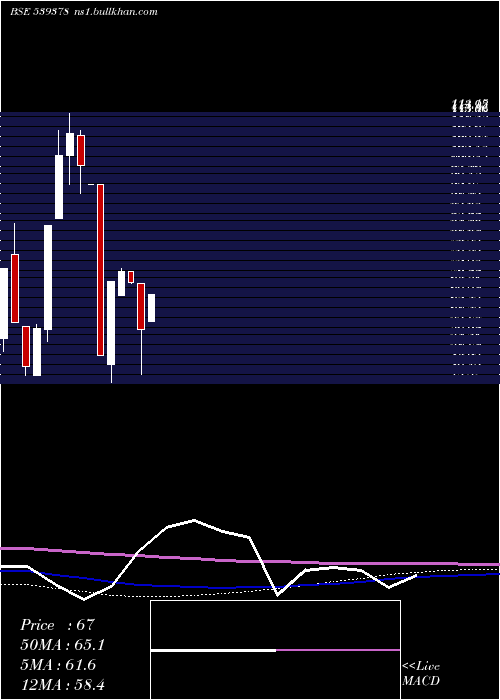Click the pink 50MA moving average line
Image resolution: width=500 pixels, height=700 pixels.
tap(250, 559)
